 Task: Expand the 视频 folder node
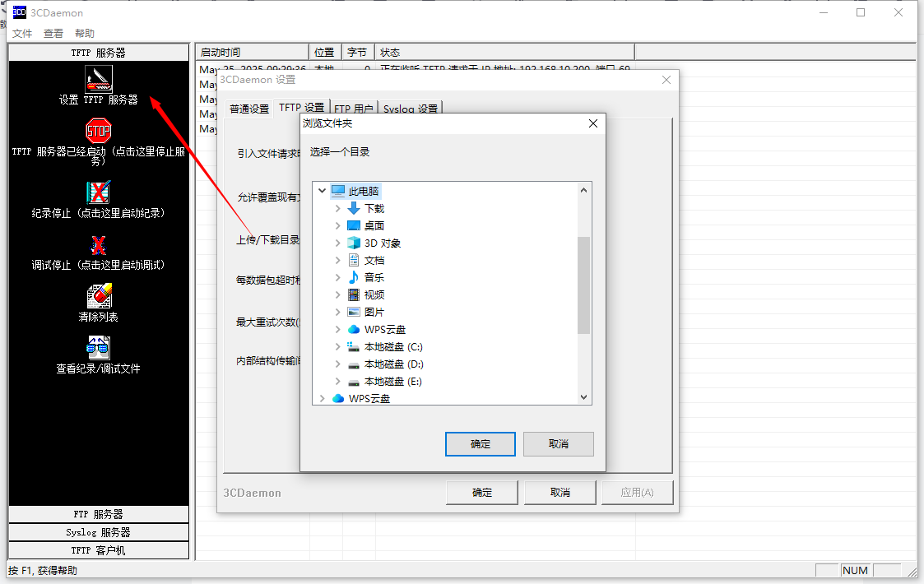(x=337, y=294)
